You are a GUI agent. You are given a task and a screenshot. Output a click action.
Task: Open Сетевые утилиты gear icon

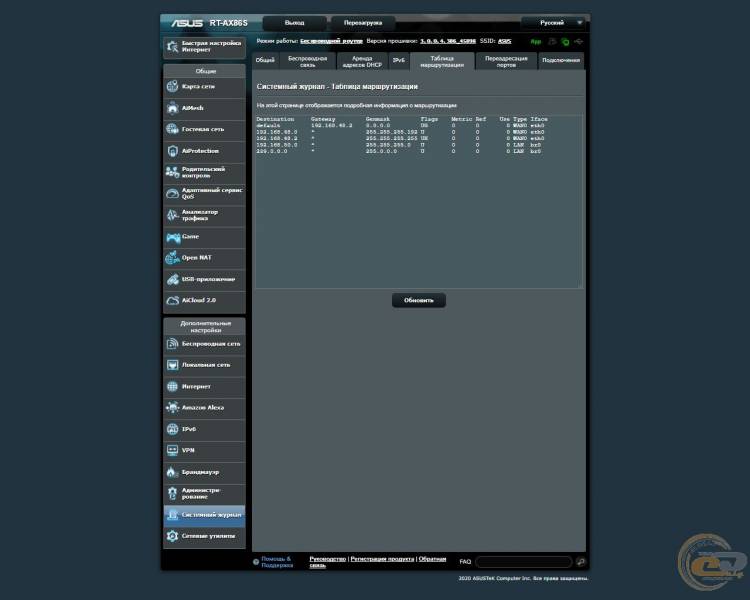click(x=172, y=536)
